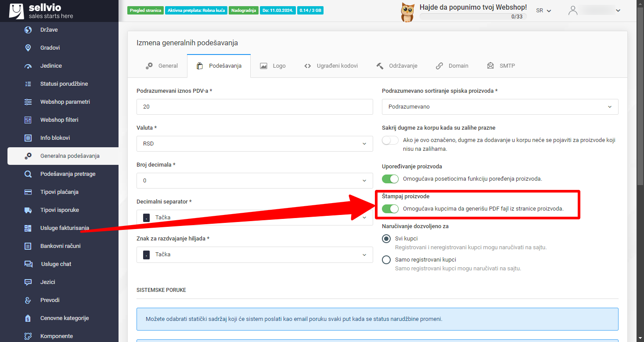This screenshot has width=644, height=342.
Task: Click the Tipovi plaćanja card icon
Action: click(27, 192)
